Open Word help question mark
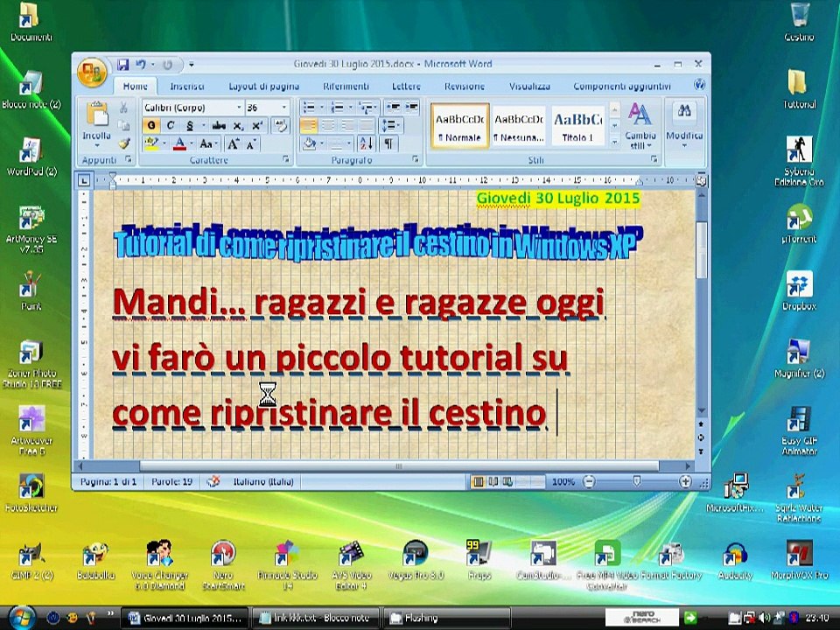840x630 pixels. [x=699, y=85]
